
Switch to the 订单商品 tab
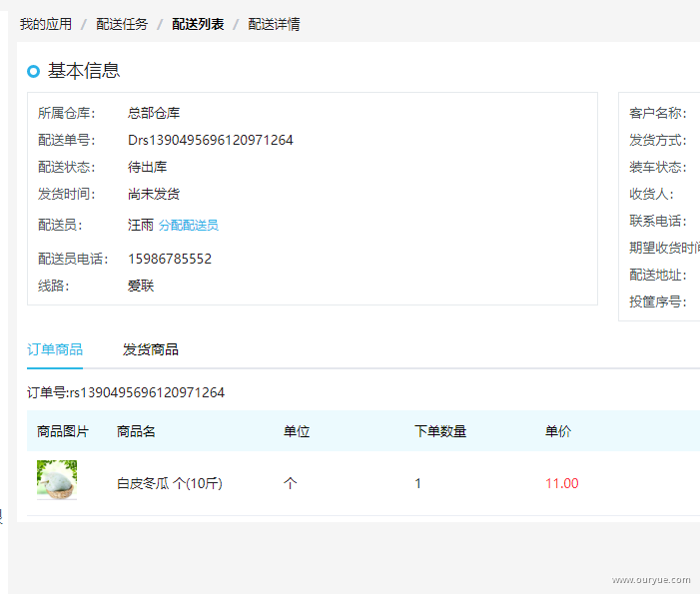pyautogui.click(x=55, y=349)
